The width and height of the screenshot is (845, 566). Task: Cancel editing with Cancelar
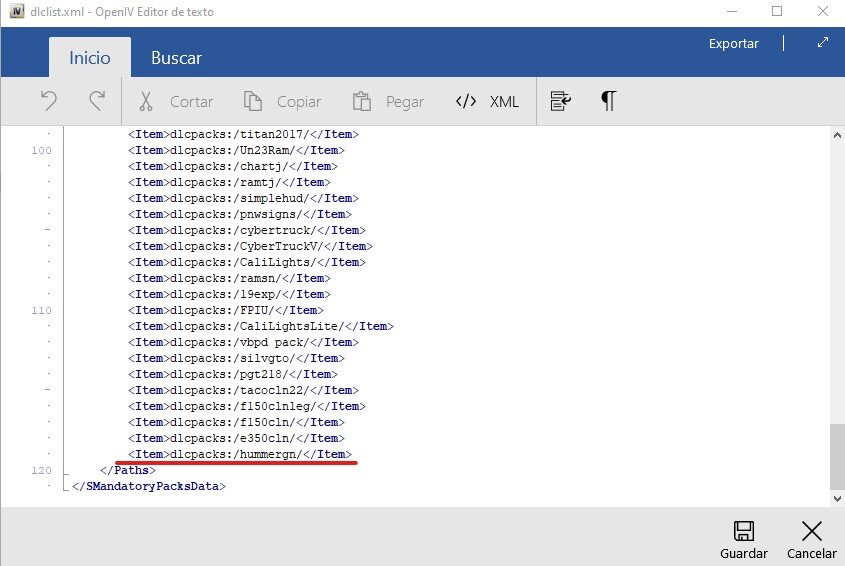click(812, 540)
